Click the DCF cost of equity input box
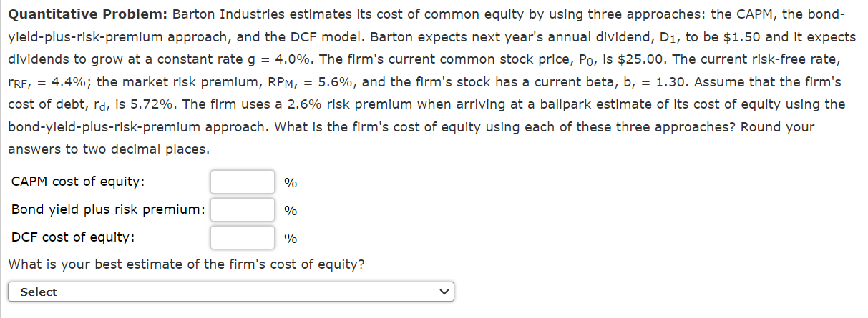The image size is (868, 318). 242,237
